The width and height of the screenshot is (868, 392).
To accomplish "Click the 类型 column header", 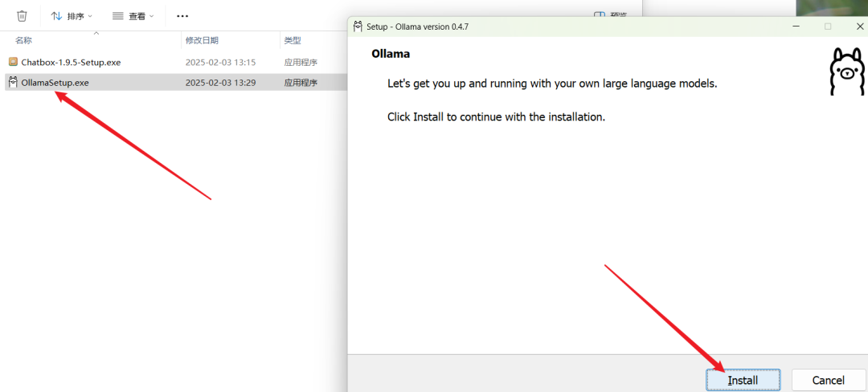I will click(292, 40).
